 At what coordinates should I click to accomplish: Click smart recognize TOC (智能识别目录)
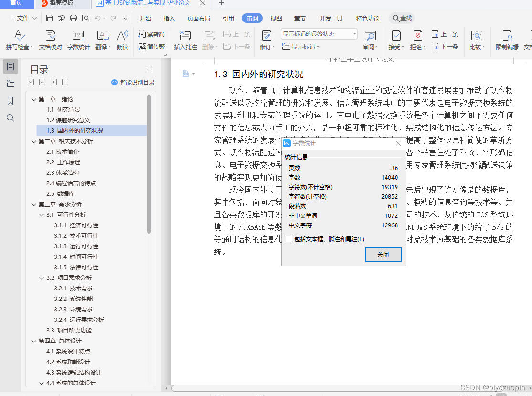[133, 82]
